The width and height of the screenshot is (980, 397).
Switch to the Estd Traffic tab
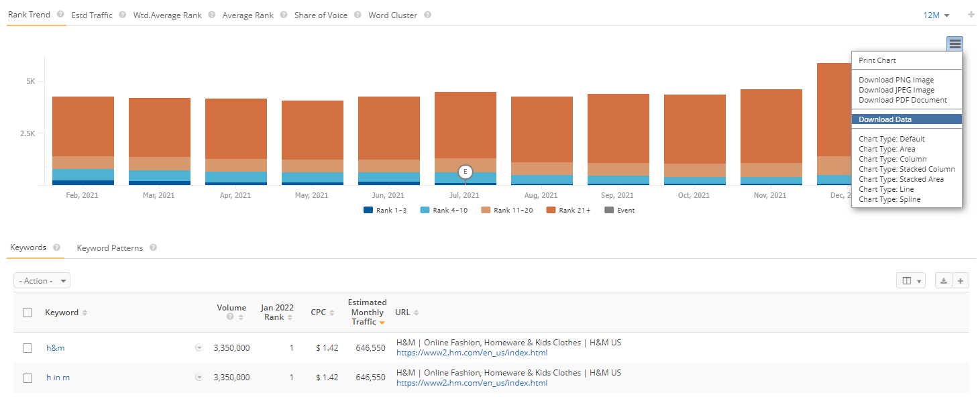coord(92,15)
